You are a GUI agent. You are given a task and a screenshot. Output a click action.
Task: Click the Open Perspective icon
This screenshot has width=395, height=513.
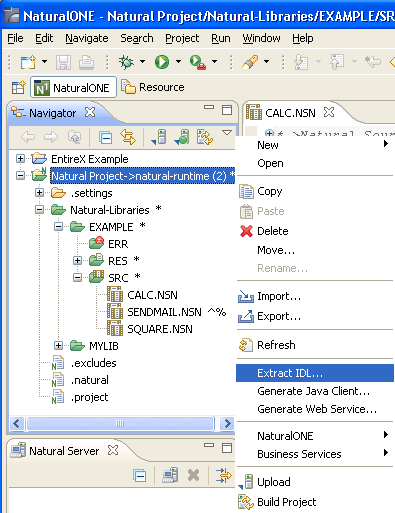click(x=18, y=88)
